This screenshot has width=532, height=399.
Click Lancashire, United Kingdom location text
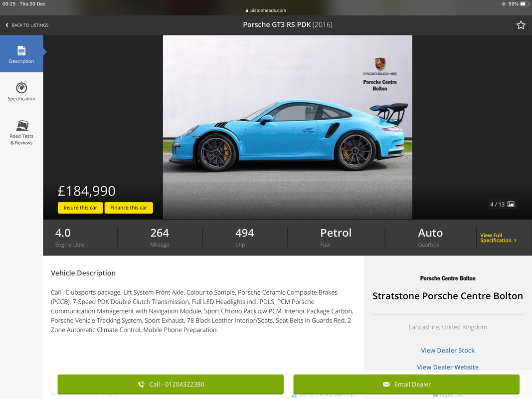coord(448,327)
